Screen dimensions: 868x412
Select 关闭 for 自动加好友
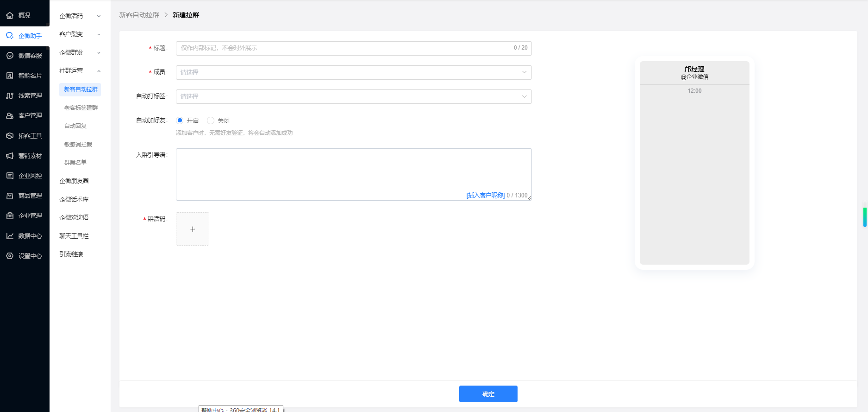211,120
